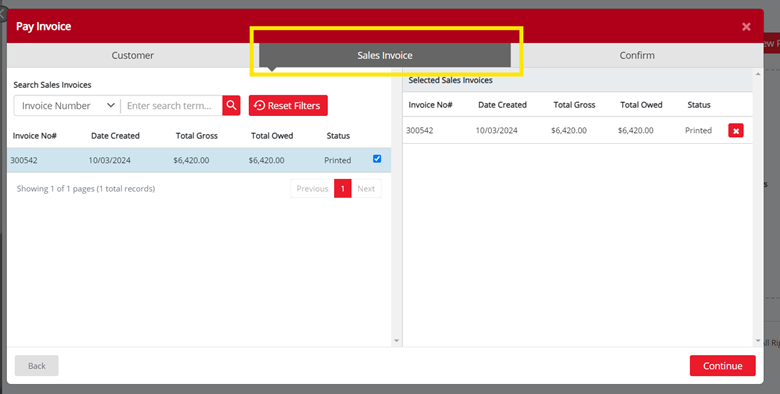Screen dimensions: 780x394
Task: Remove invoice 300542 with red X icon
Action: click(736, 130)
